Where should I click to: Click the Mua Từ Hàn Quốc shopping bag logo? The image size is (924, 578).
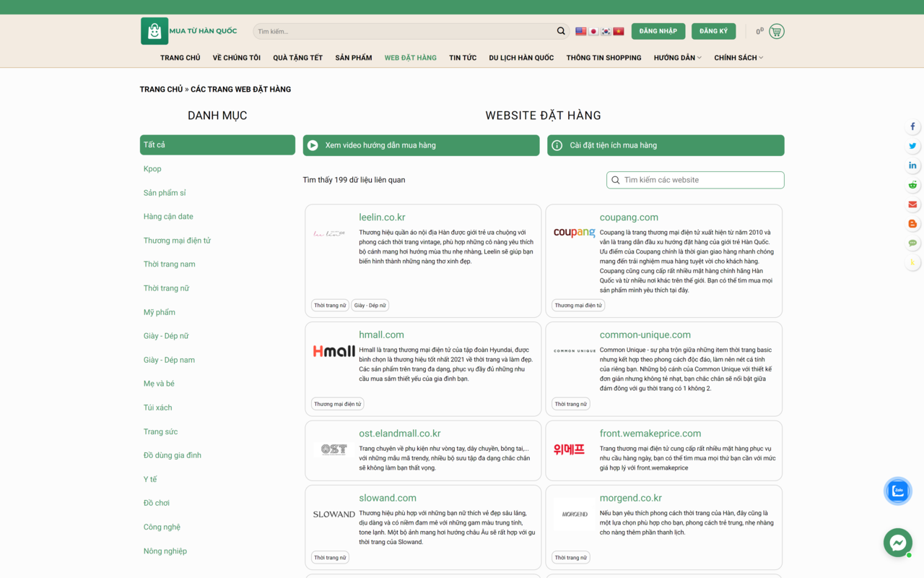154,31
